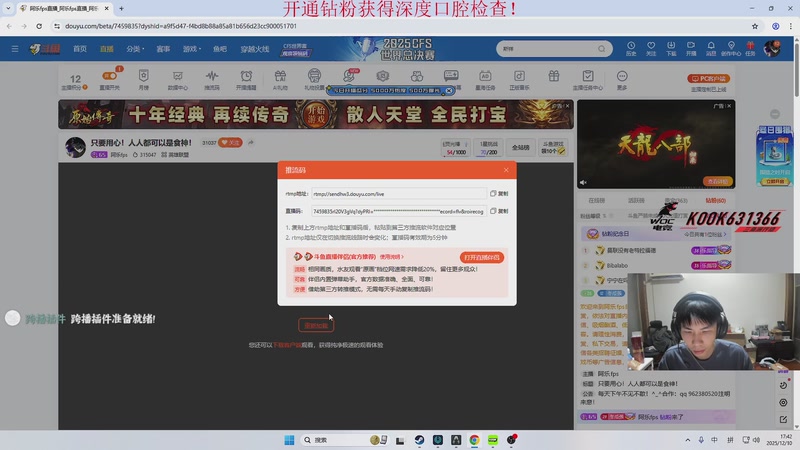Open the 赛事 nav item
Viewport: 800px width, 450px height.
click(163, 49)
